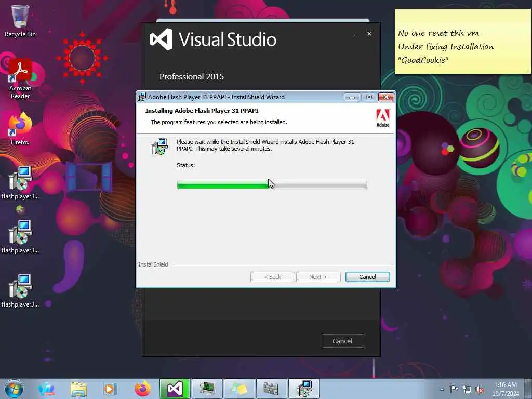Open Action Center flag tray icon
Image resolution: width=532 pixels, height=399 pixels.
(x=454, y=389)
